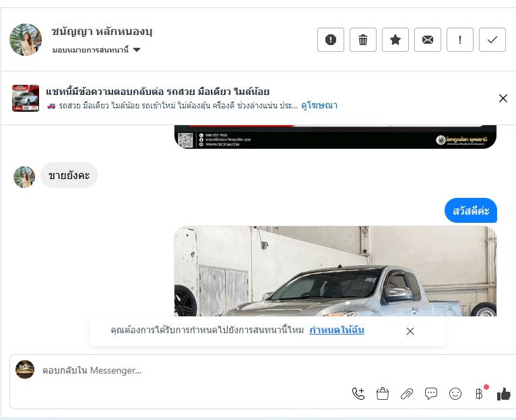
Task: Flag conversation with exclamation mark icon
Action: [459, 40]
